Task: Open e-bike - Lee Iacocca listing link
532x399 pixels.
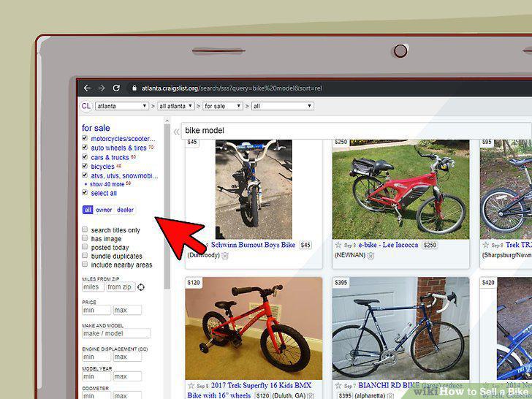Action: click(388, 245)
